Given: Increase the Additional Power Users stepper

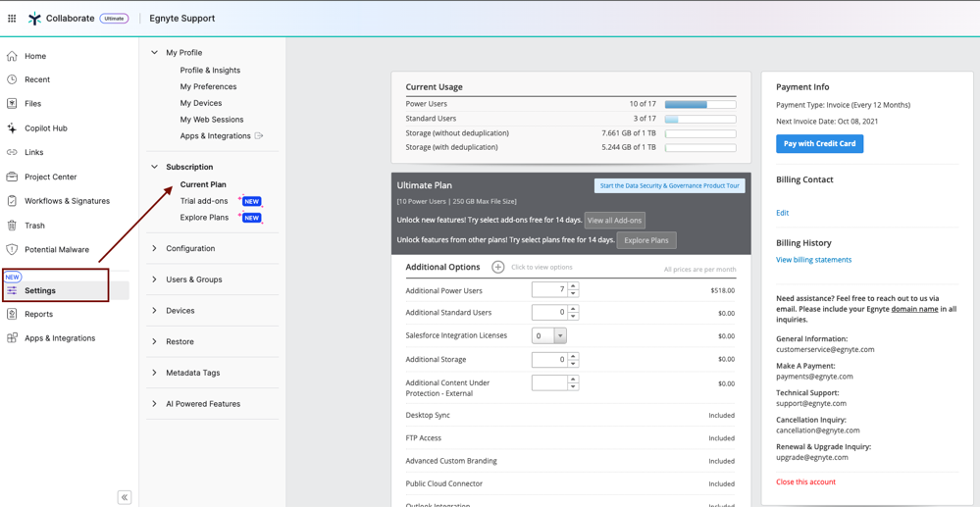Looking at the screenshot, I should coord(573,286).
